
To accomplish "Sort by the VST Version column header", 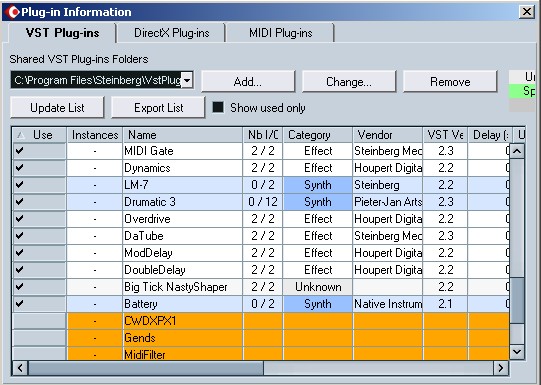I will 445,135.
